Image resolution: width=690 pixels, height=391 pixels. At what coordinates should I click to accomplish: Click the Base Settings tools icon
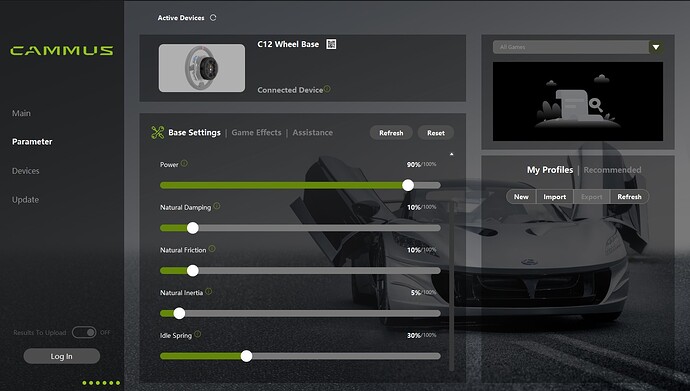point(158,132)
